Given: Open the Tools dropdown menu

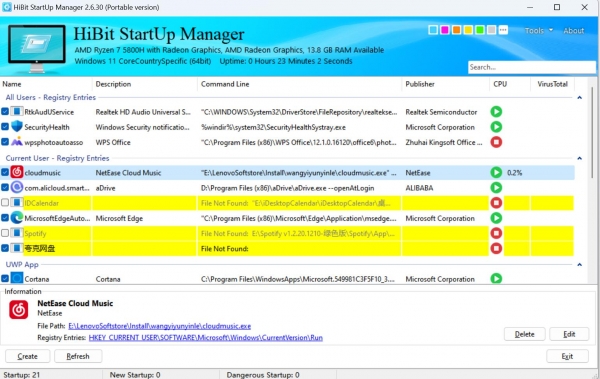Looking at the screenshot, I should click(538, 31).
